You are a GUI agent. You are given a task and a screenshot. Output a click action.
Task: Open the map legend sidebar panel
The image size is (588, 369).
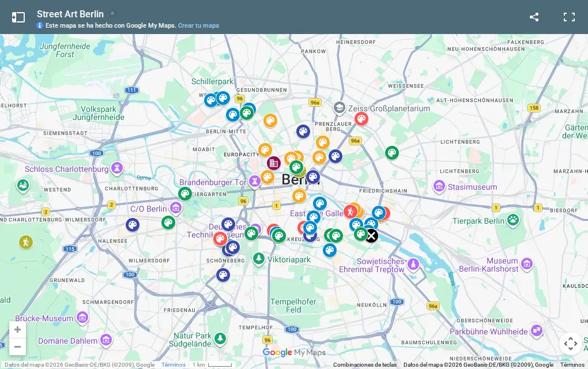(18, 17)
